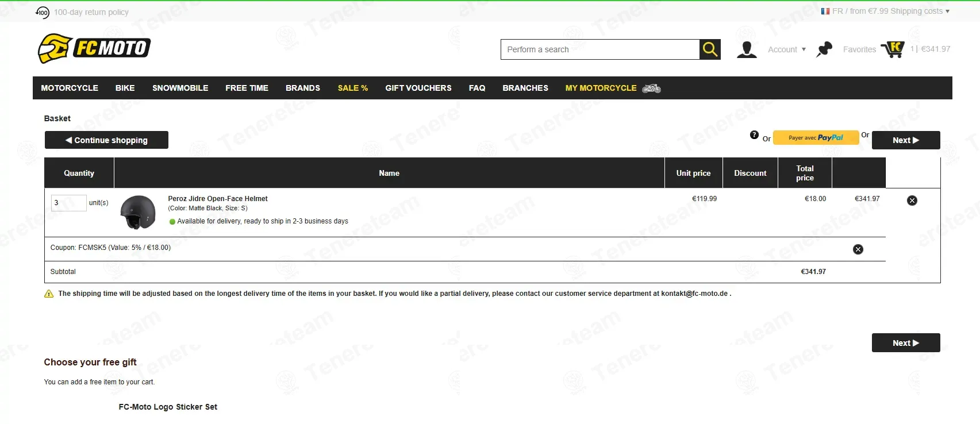The height and width of the screenshot is (424, 980).
Task: Click the magnifier search button
Action: (x=710, y=49)
